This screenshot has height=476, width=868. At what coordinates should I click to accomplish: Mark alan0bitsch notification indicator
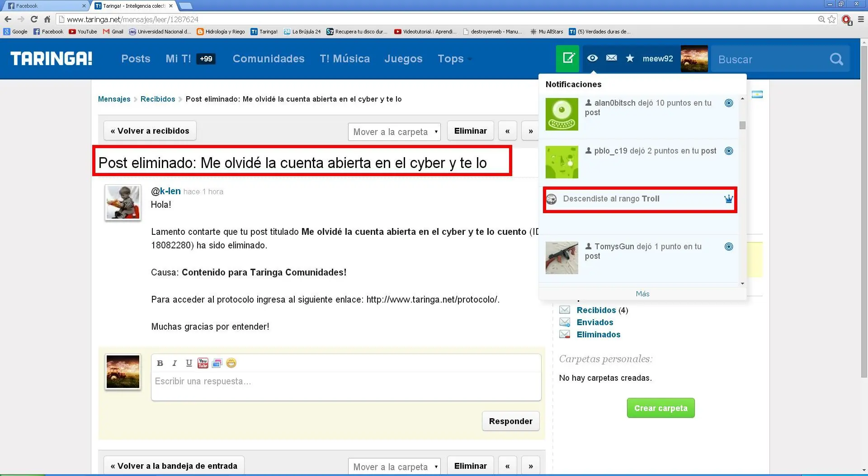729,103
